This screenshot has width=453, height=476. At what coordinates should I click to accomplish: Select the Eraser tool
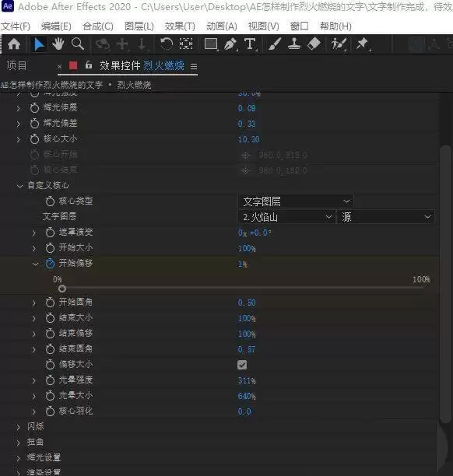click(314, 44)
